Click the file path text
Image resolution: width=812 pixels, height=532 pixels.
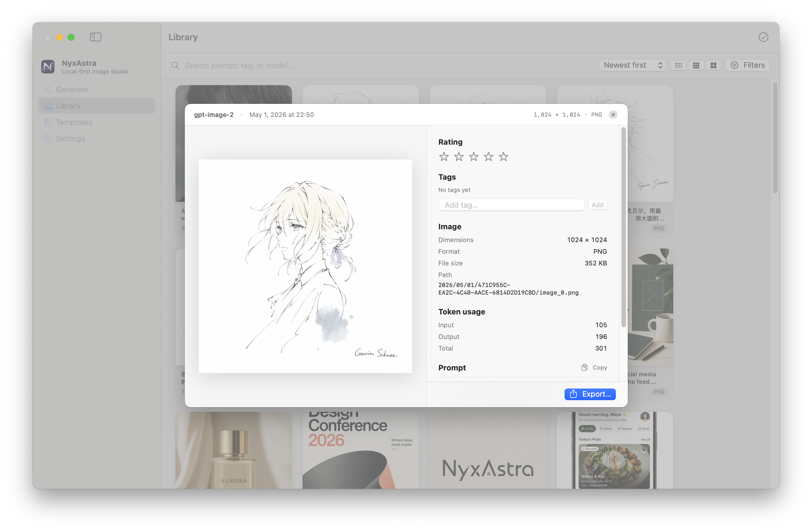pyautogui.click(x=508, y=289)
